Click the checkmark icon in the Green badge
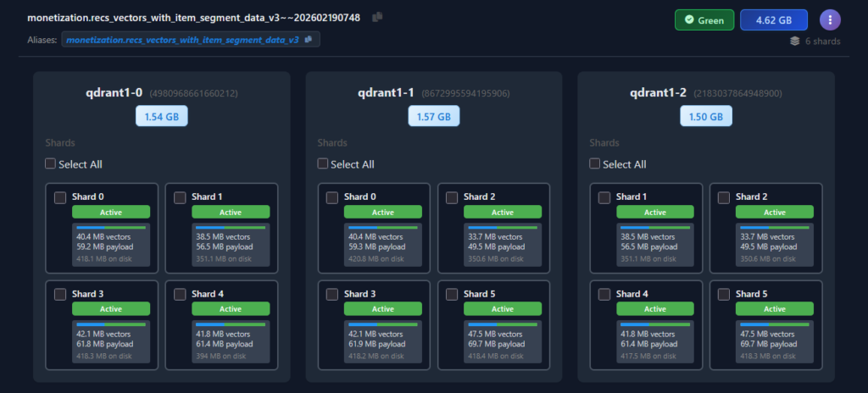The height and width of the screenshot is (393, 868). pyautogui.click(x=689, y=19)
